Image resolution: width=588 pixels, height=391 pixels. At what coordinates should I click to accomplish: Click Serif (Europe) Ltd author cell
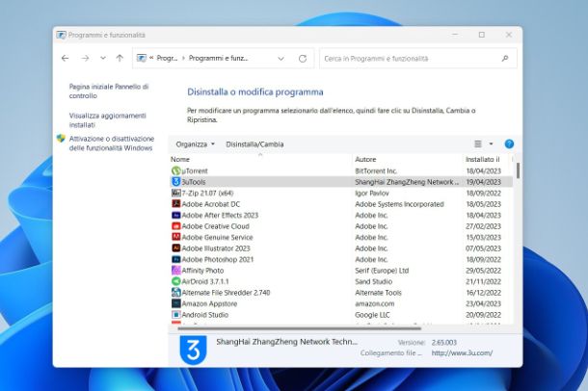click(382, 270)
